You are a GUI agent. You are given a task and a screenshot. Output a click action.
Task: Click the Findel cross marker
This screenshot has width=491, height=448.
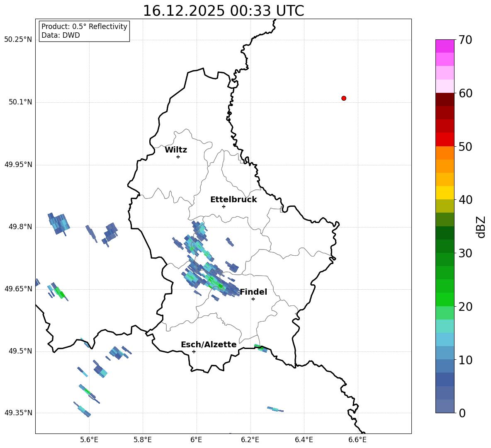pos(253,299)
